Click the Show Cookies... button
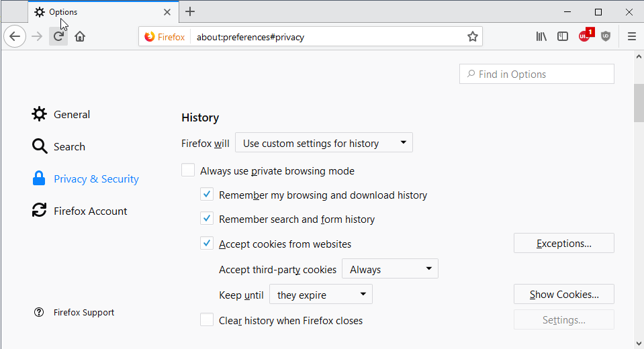 click(x=563, y=294)
